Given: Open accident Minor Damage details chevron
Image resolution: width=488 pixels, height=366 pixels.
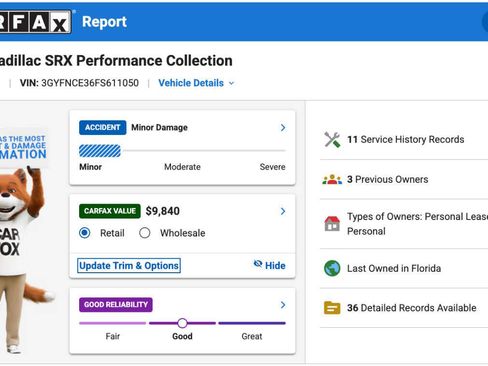Looking at the screenshot, I should pos(283,128).
